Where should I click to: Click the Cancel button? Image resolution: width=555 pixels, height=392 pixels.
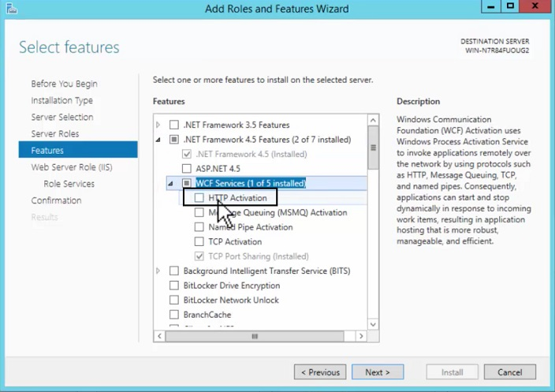pyautogui.click(x=510, y=372)
